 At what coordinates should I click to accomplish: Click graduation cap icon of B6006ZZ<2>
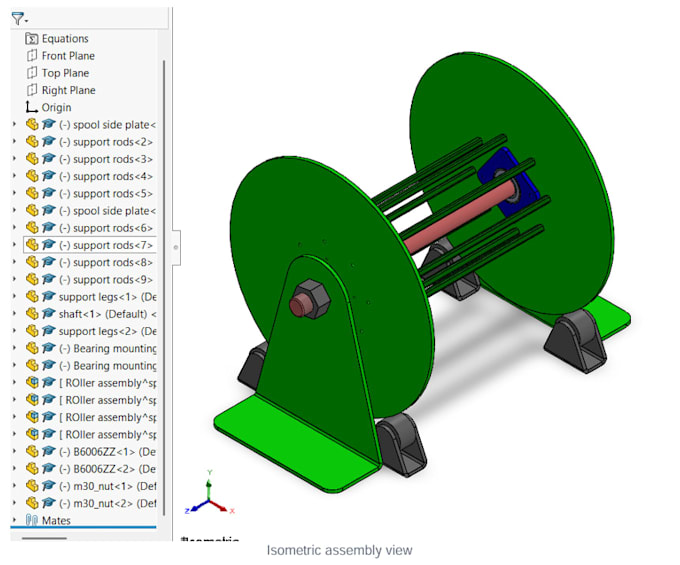coord(49,469)
